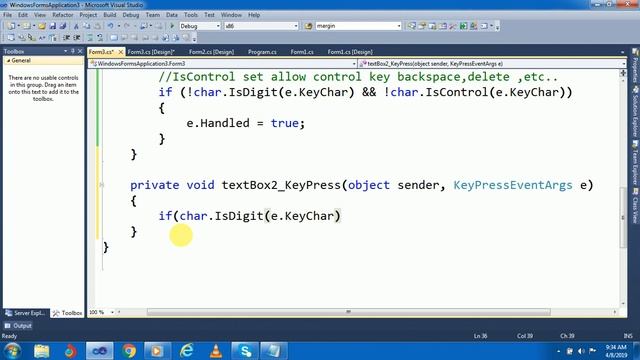640x360 pixels.
Task: Open the File menu
Action: [x=7, y=15]
